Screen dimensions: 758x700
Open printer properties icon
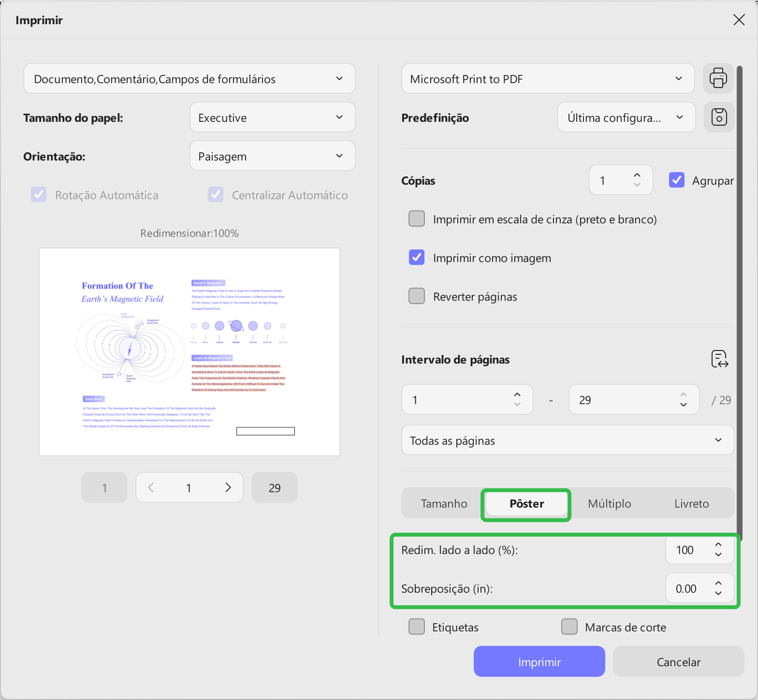pos(718,78)
